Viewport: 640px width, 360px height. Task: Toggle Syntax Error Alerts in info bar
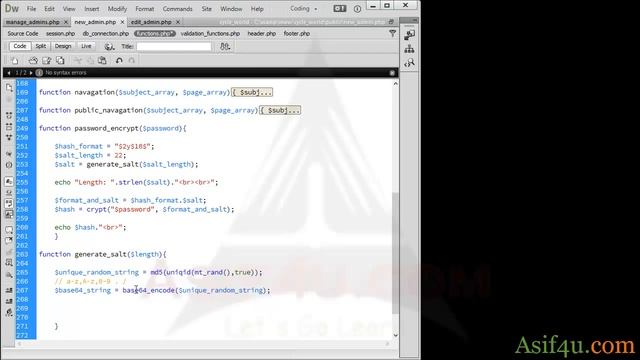pos(9,214)
